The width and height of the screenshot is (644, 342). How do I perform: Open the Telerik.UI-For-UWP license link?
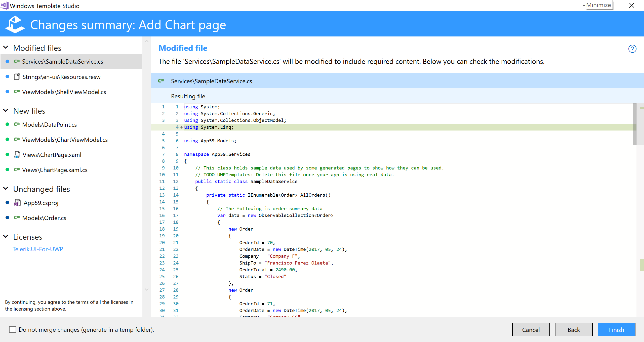(x=38, y=249)
